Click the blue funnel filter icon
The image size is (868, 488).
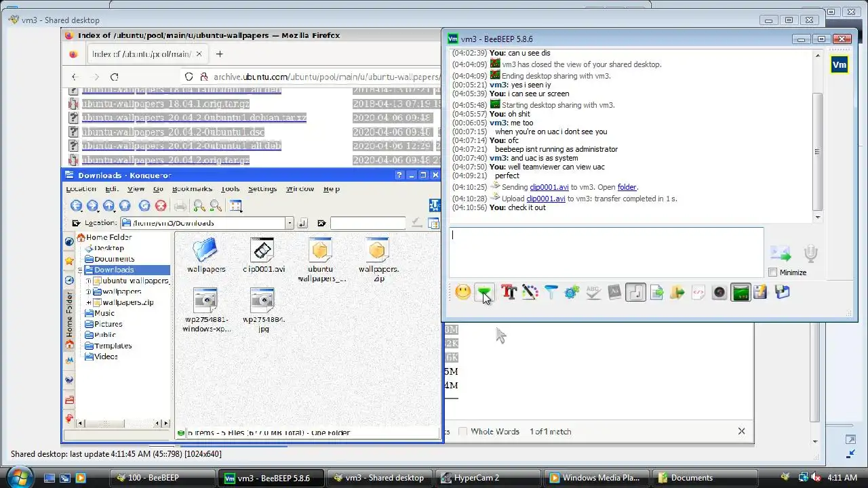click(x=551, y=292)
